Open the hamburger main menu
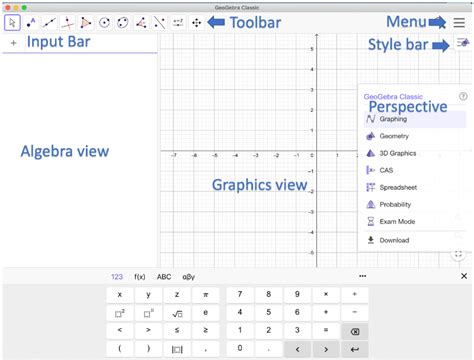The height and width of the screenshot is (360, 474). (x=459, y=23)
